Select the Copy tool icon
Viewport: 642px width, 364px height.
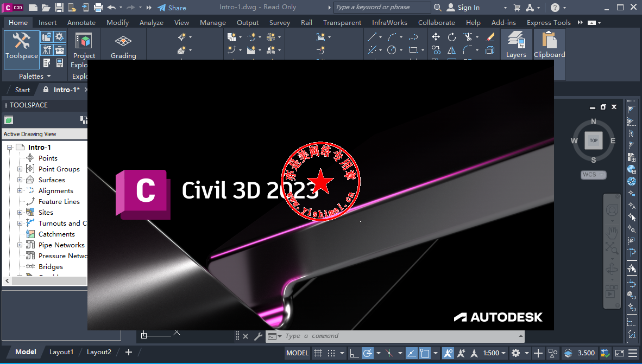tap(436, 50)
